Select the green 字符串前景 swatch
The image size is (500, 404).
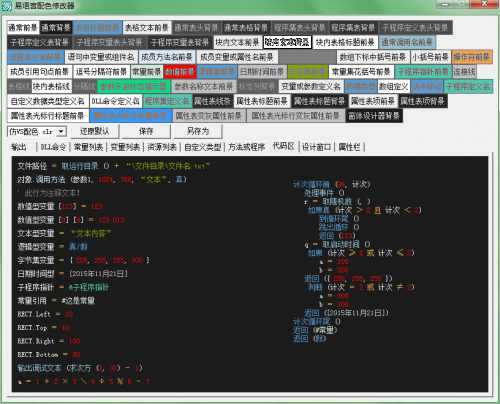point(308,72)
